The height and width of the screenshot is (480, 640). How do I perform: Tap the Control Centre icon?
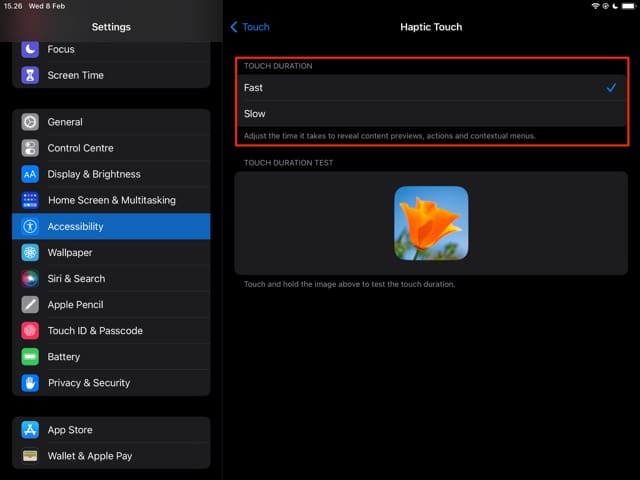[30, 148]
